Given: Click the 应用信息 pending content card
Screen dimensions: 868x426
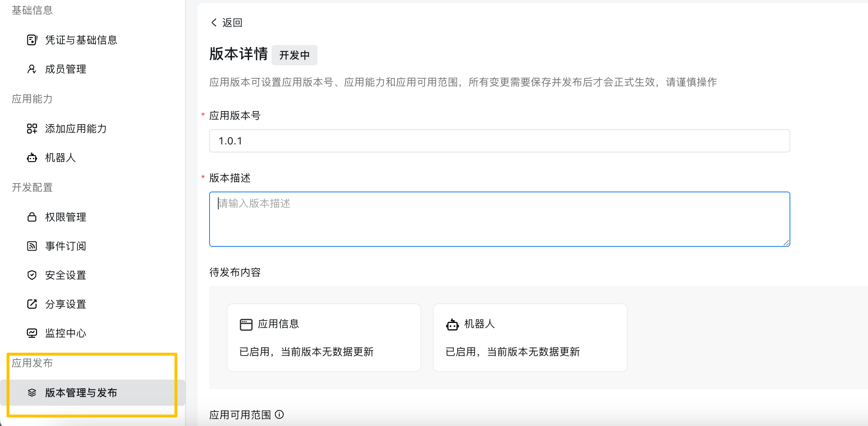Looking at the screenshot, I should point(324,337).
